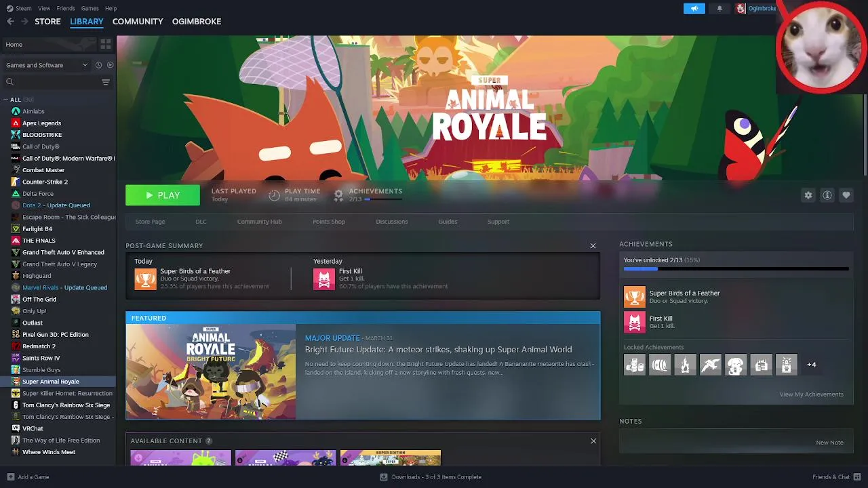Open the game info icon
Viewport: 868px width, 488px height.
[827, 195]
